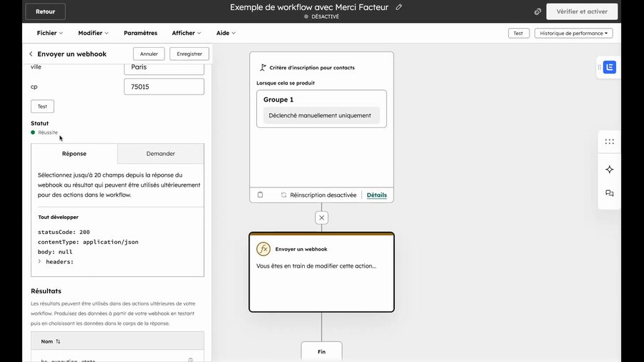Click the cp input field containing 75015

(164, 87)
